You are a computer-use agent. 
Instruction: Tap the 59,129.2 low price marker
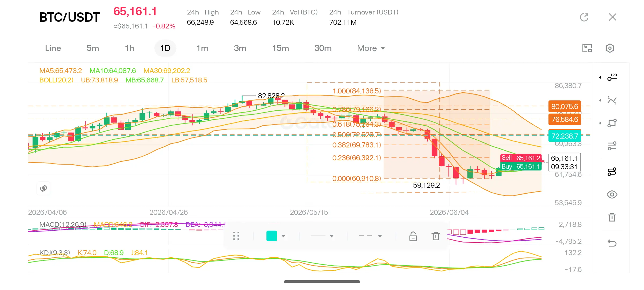click(426, 185)
